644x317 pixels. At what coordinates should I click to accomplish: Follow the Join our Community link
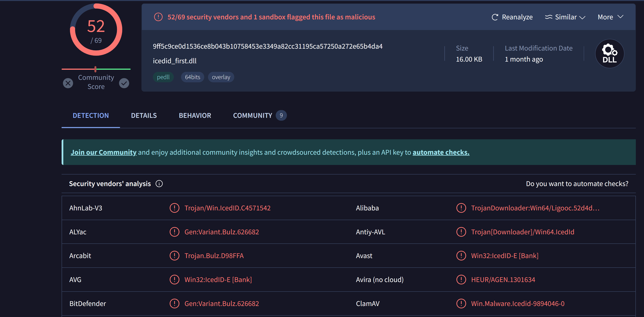coord(103,152)
